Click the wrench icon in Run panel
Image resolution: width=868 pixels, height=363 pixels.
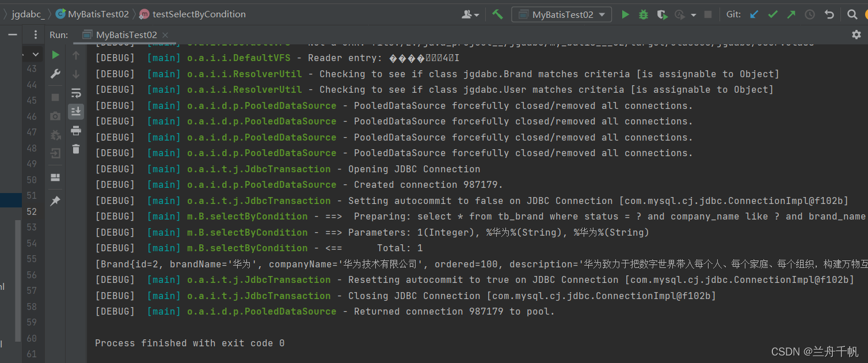coord(55,74)
